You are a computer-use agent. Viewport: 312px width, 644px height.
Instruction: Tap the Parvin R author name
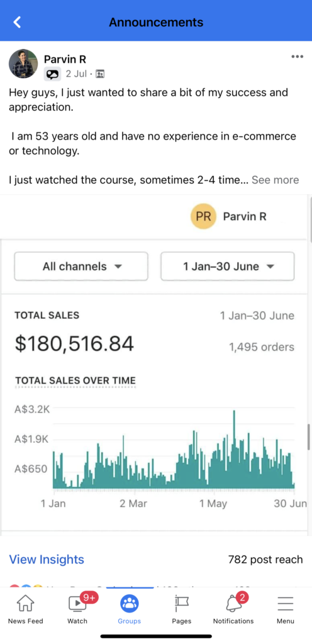(65, 59)
